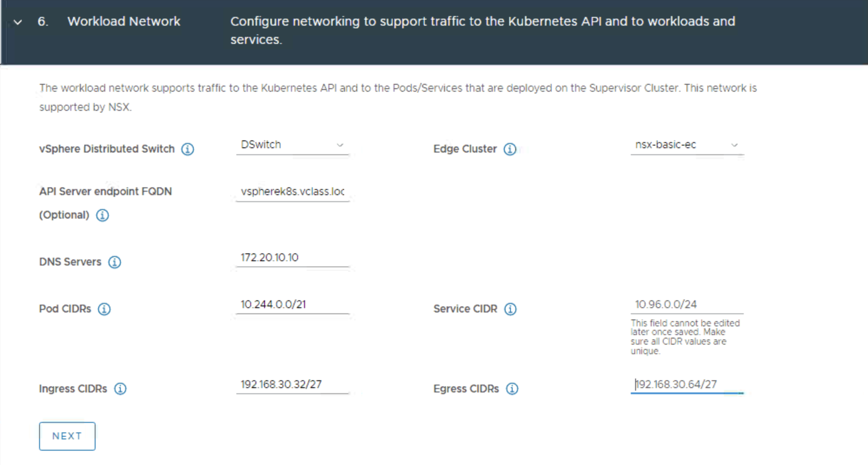Screen dimensions: 868x465
Task: Click the Service CIDR info icon
Action: click(x=511, y=309)
